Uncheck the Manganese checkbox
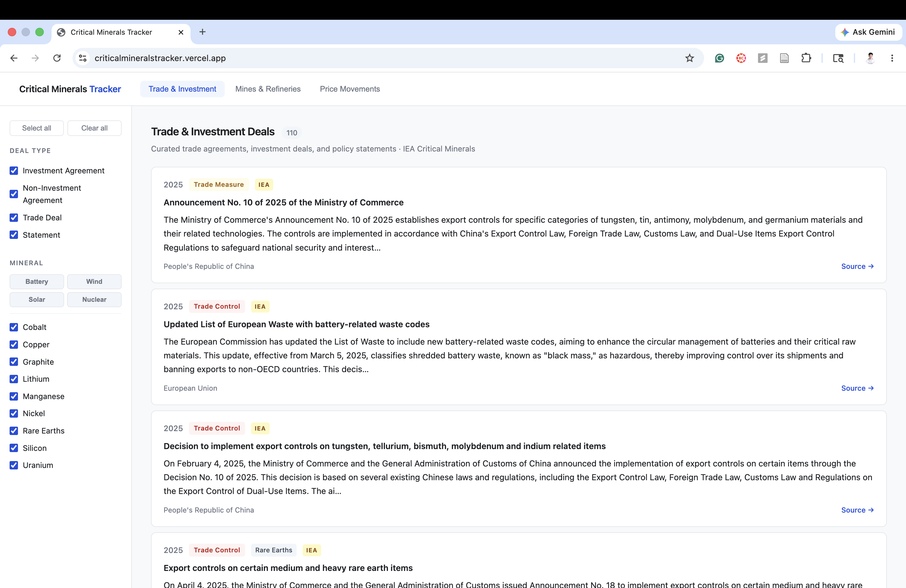The image size is (906, 588). [14, 396]
